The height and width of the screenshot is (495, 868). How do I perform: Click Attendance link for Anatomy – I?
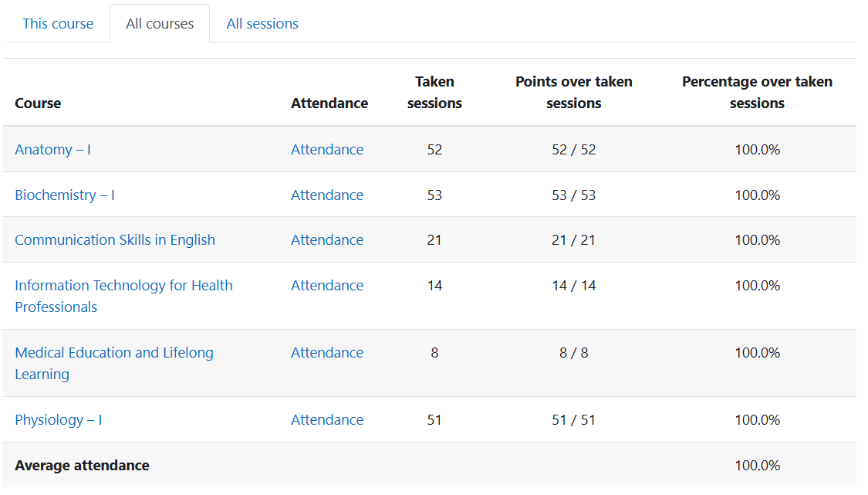pyautogui.click(x=327, y=150)
